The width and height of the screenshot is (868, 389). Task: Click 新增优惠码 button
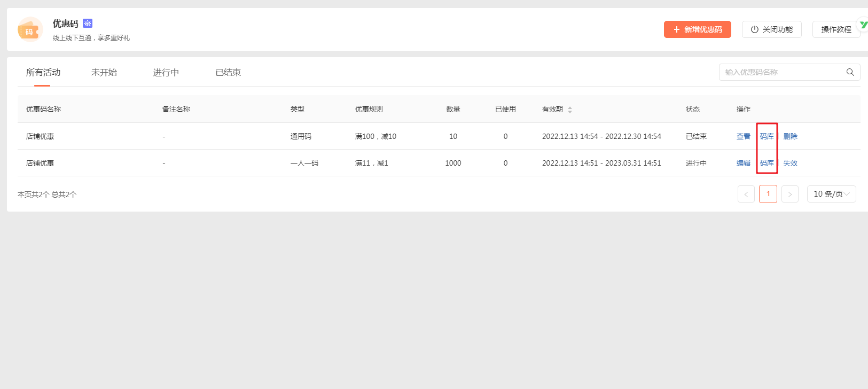(x=698, y=29)
